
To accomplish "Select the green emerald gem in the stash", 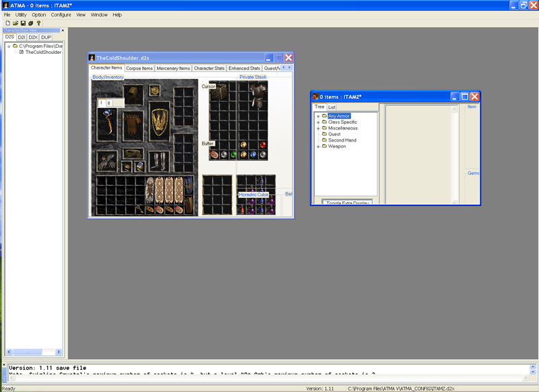I will 233,155.
